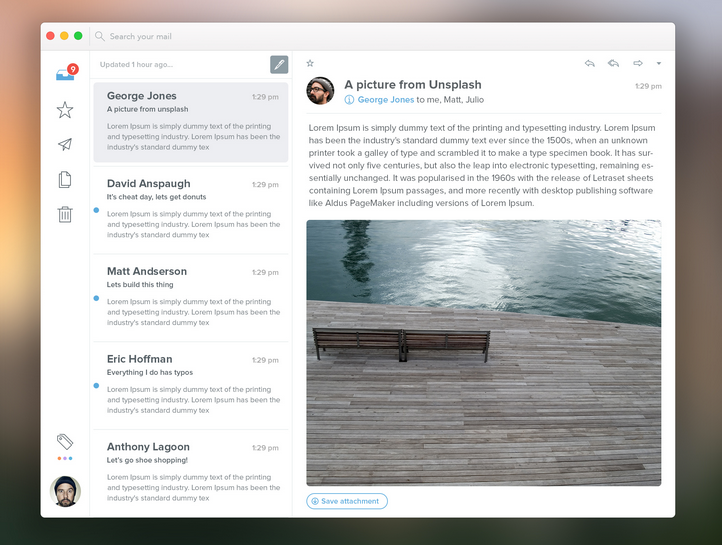Click recipients 'to me, Matt, Julio'

point(450,99)
